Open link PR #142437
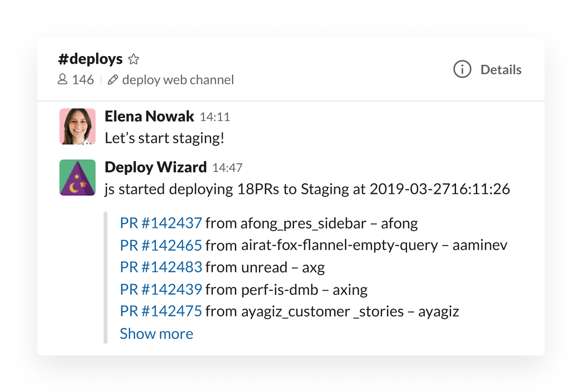This screenshot has height=392, width=582. (x=161, y=223)
